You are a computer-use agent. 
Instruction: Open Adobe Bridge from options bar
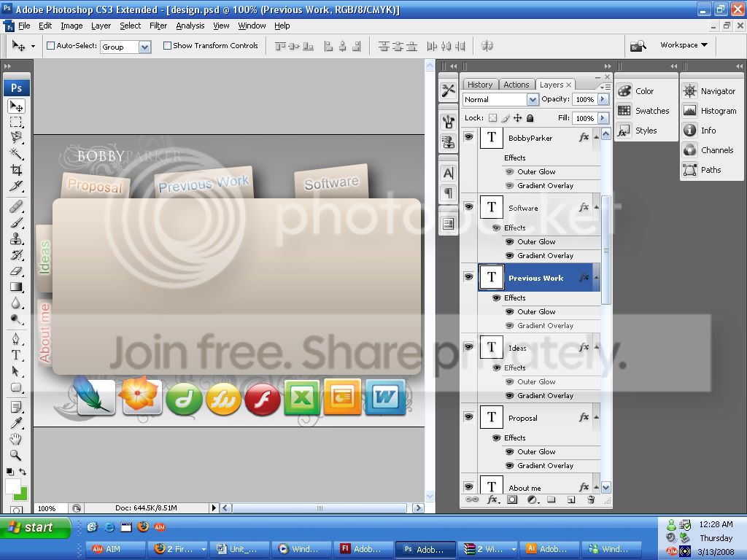638,46
